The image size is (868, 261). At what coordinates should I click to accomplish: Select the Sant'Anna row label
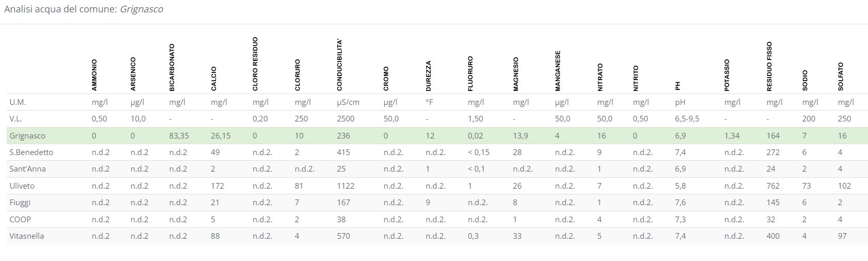click(27, 169)
